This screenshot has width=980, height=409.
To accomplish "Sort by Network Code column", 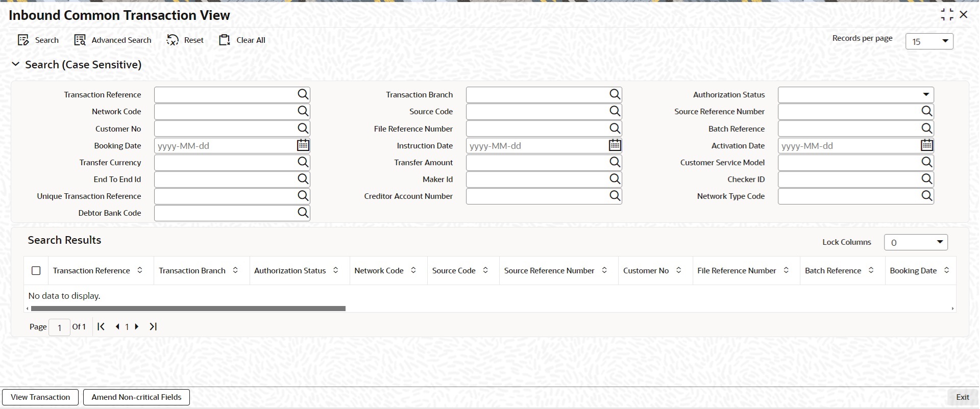I will (413, 270).
